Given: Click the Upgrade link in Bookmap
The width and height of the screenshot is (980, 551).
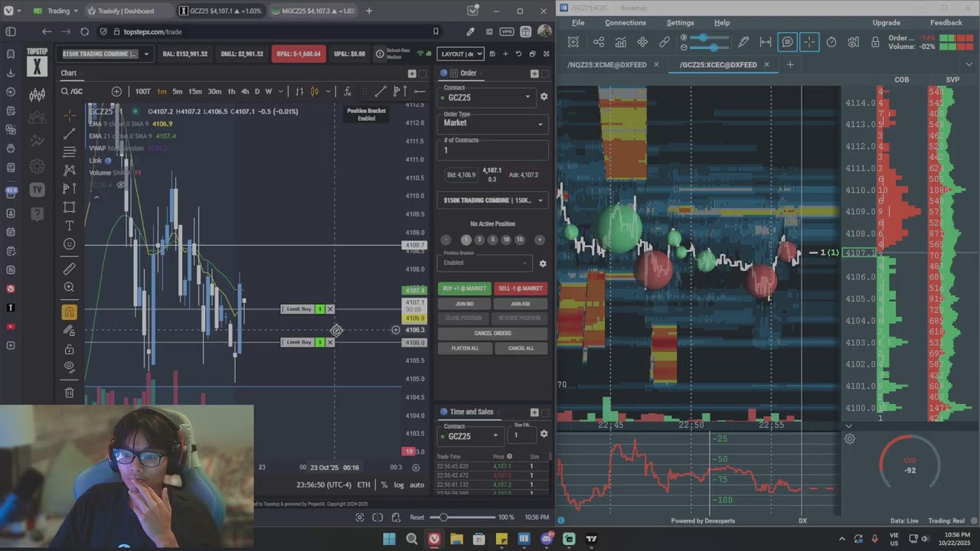Looking at the screenshot, I should (887, 23).
